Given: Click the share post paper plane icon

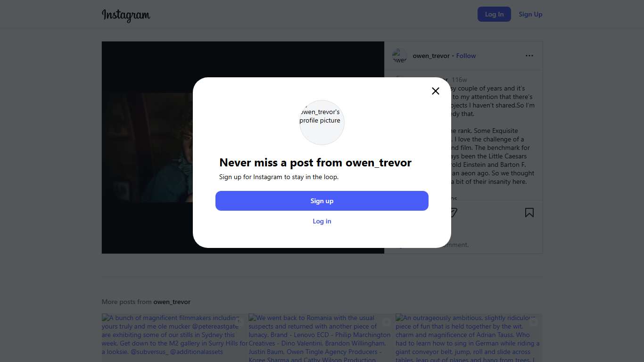Looking at the screenshot, I should (x=453, y=213).
